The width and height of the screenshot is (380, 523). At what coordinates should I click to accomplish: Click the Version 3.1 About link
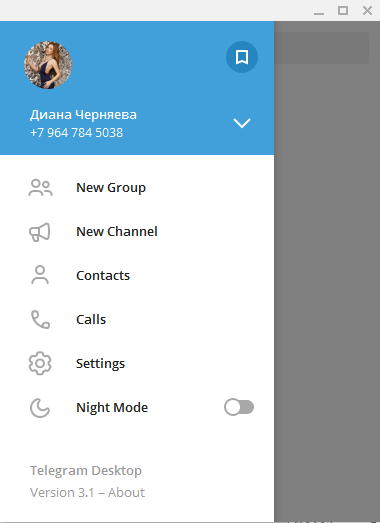[x=87, y=493]
